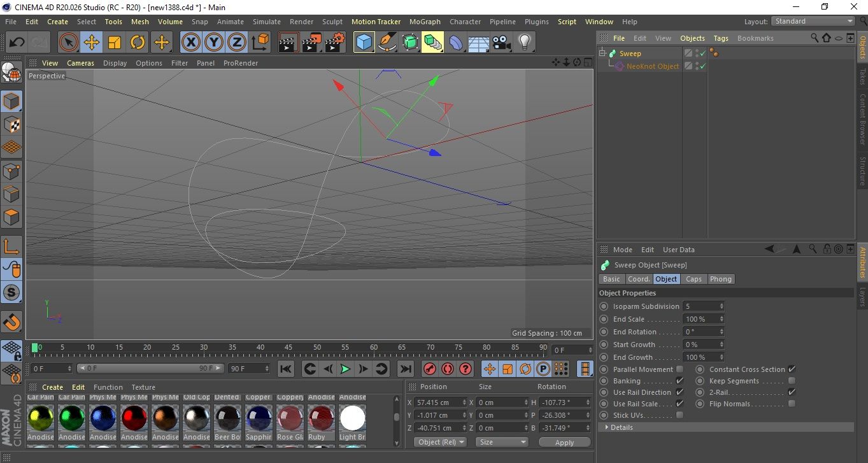Click End Growth stepper arrows
The image size is (868, 463).
721,357
